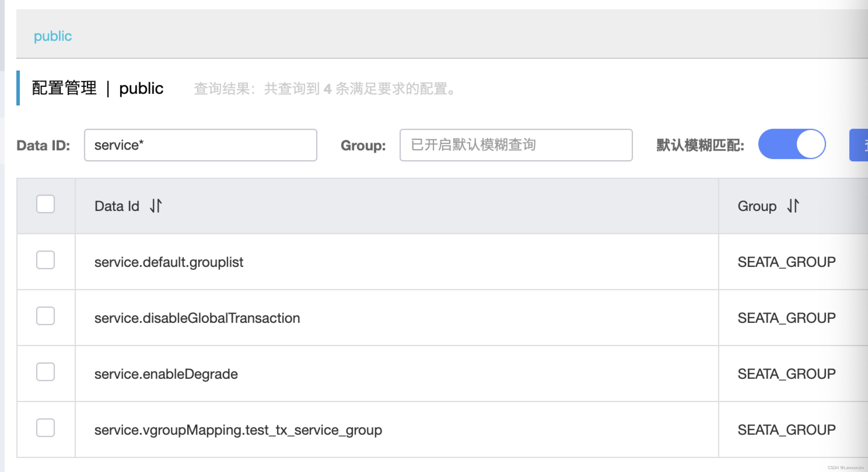Open service.default.grouplist entry
The width and height of the screenshot is (868, 472).
(x=169, y=262)
